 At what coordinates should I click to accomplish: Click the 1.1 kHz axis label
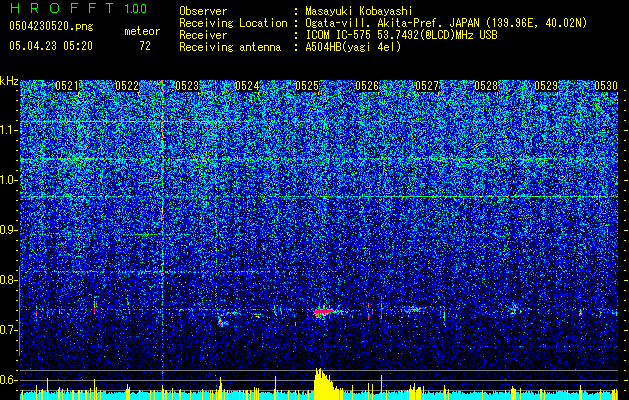tap(9, 130)
